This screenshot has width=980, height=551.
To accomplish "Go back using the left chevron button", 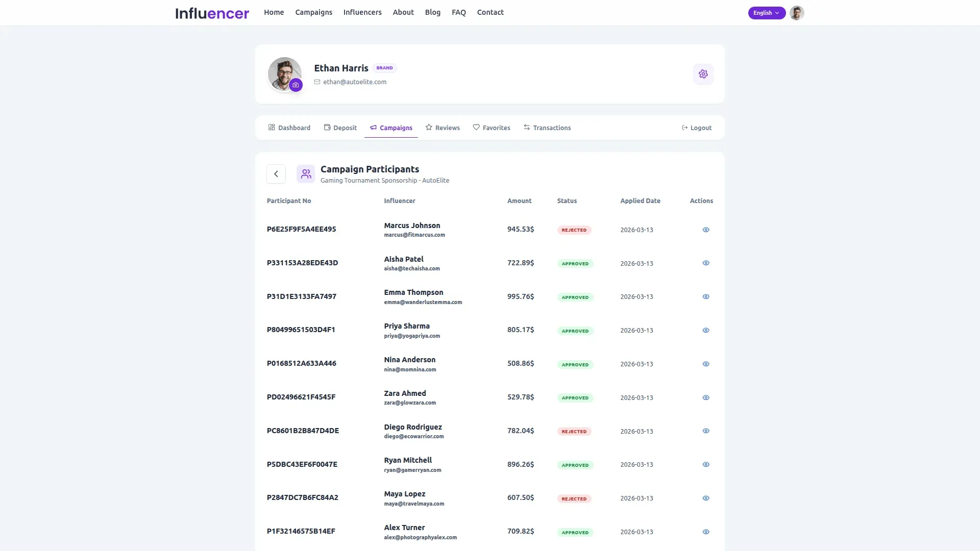I will pos(276,174).
